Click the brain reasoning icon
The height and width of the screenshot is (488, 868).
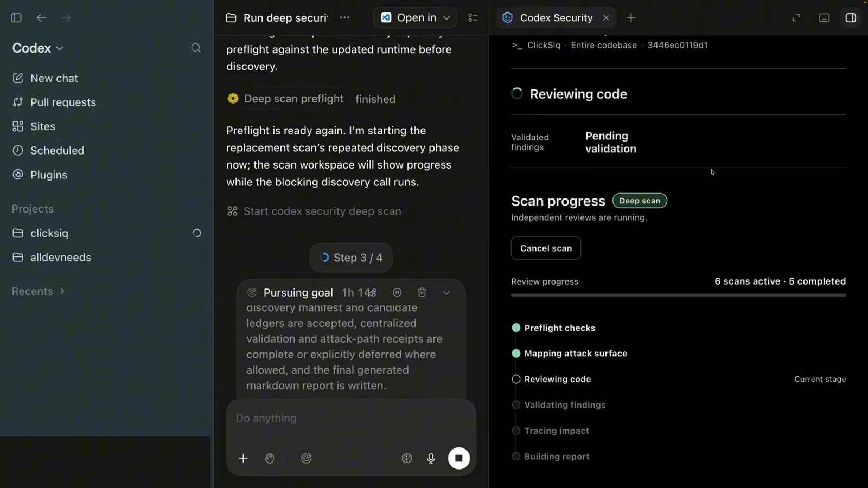click(407, 458)
